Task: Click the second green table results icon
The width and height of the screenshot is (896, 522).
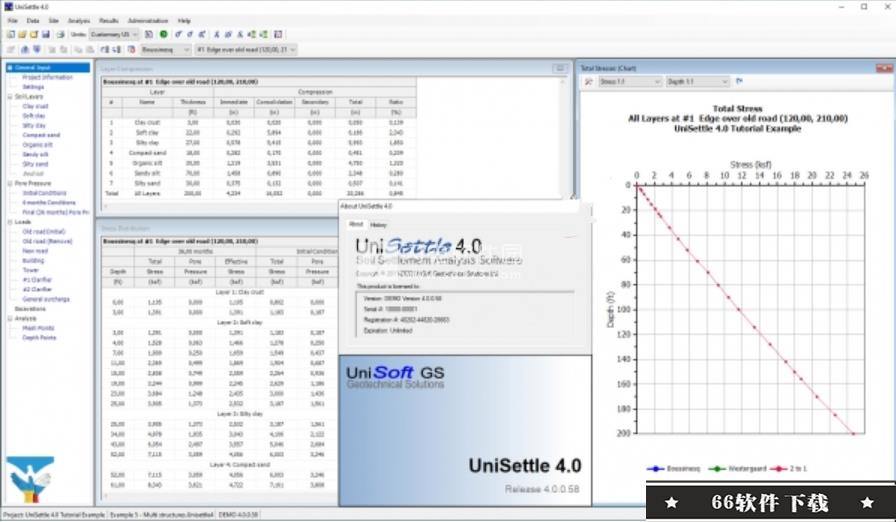Action: tap(264, 34)
